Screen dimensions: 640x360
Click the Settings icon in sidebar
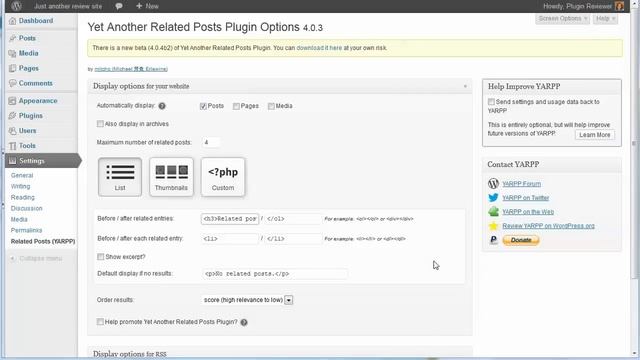coord(12,161)
